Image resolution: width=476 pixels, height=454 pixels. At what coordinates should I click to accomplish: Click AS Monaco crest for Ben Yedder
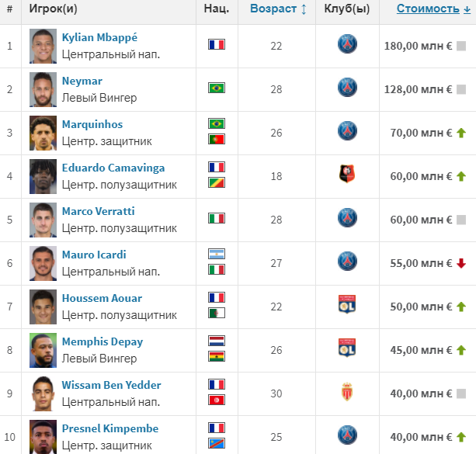pyautogui.click(x=347, y=391)
